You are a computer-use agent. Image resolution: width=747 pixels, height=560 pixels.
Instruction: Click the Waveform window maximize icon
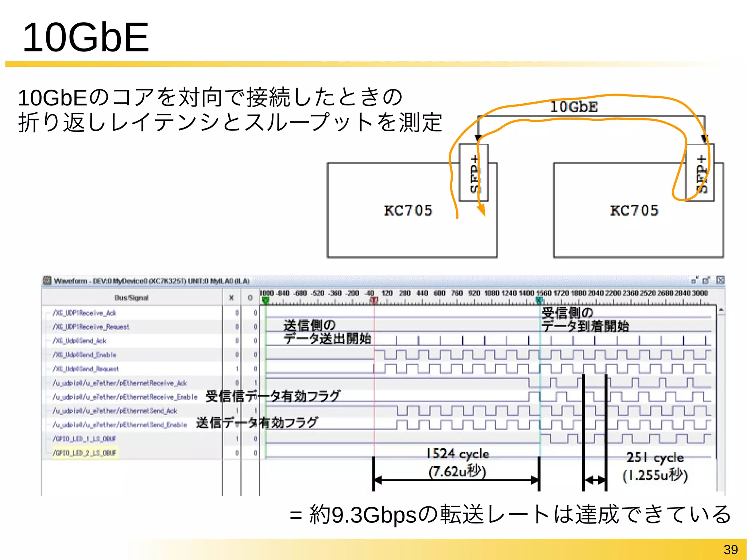(x=706, y=280)
